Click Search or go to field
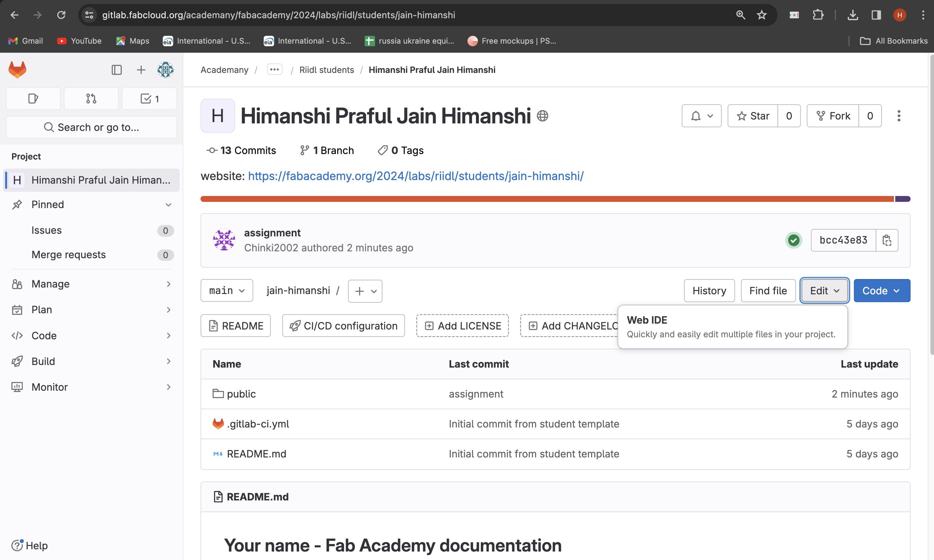The width and height of the screenshot is (934, 560). coord(91,127)
